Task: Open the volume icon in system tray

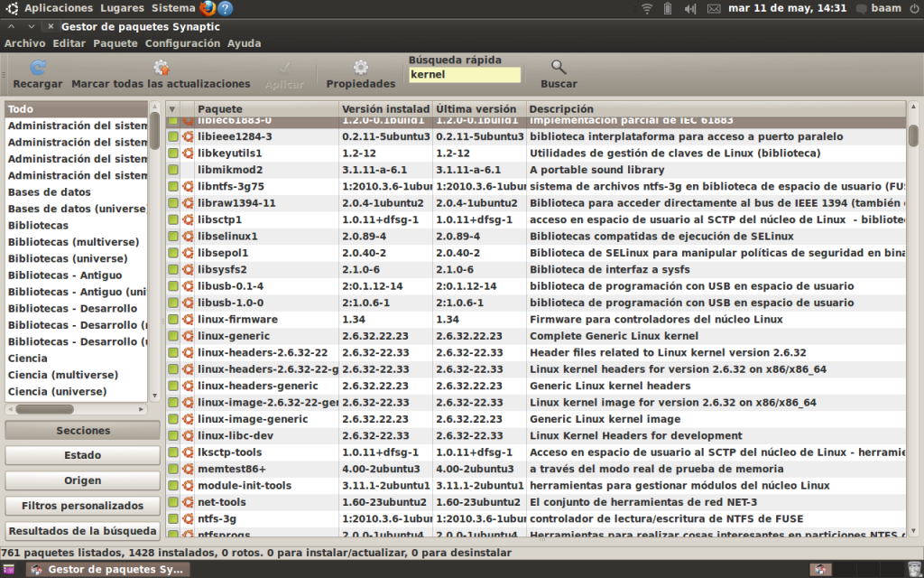Action: pos(690,9)
